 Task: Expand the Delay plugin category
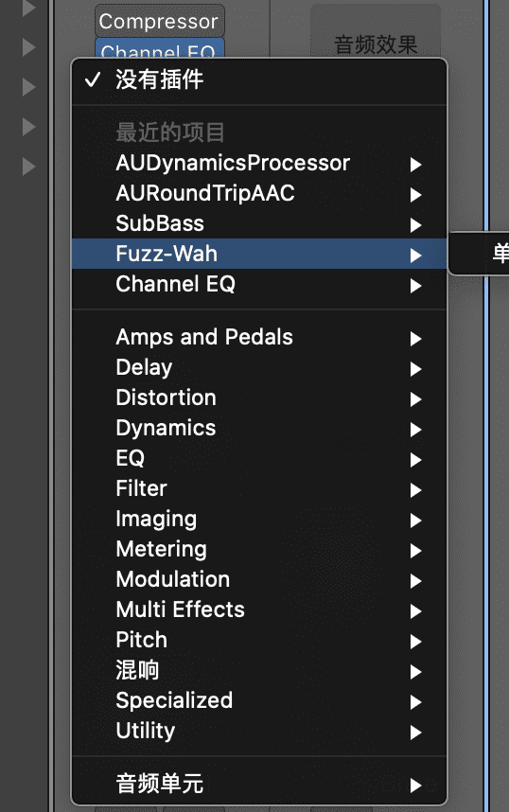point(259,368)
